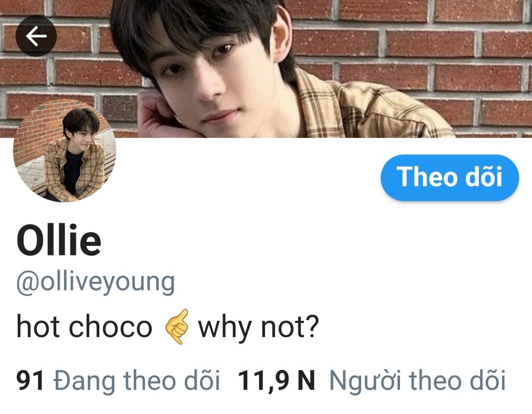Screen dimensions: 532x414
Task: Select the 'Đang theo dõi' label
Action: [x=137, y=380]
